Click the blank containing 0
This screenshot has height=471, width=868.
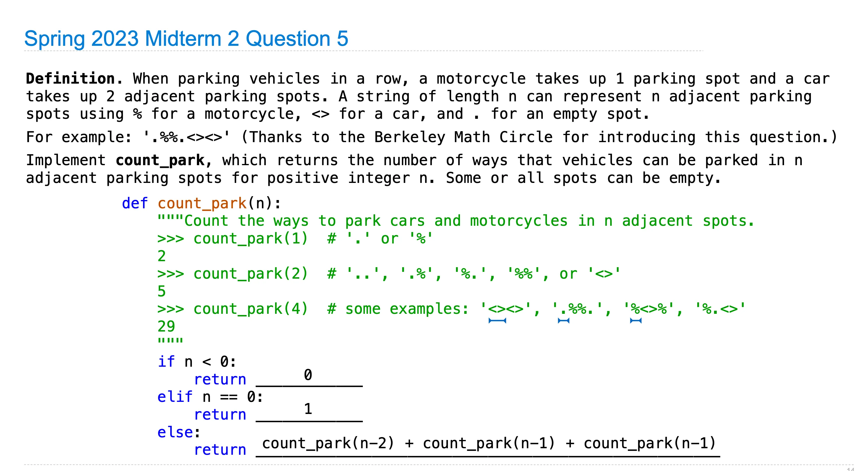click(x=308, y=376)
